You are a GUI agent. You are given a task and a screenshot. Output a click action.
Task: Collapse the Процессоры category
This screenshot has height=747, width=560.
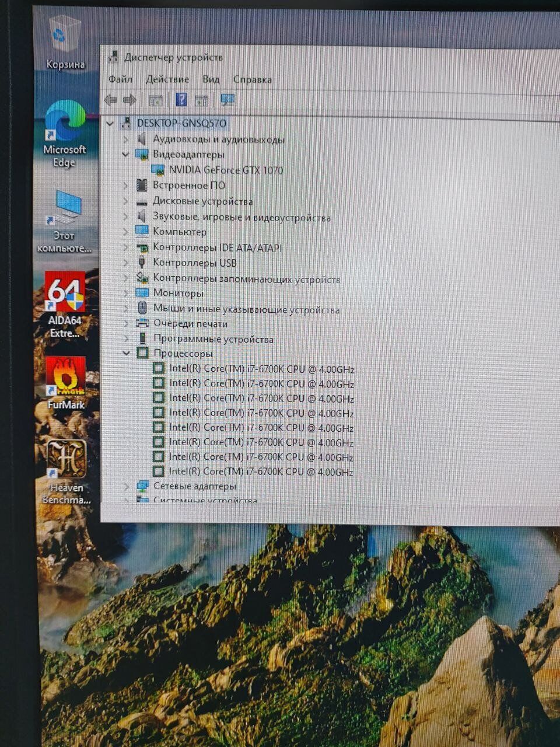coord(126,353)
